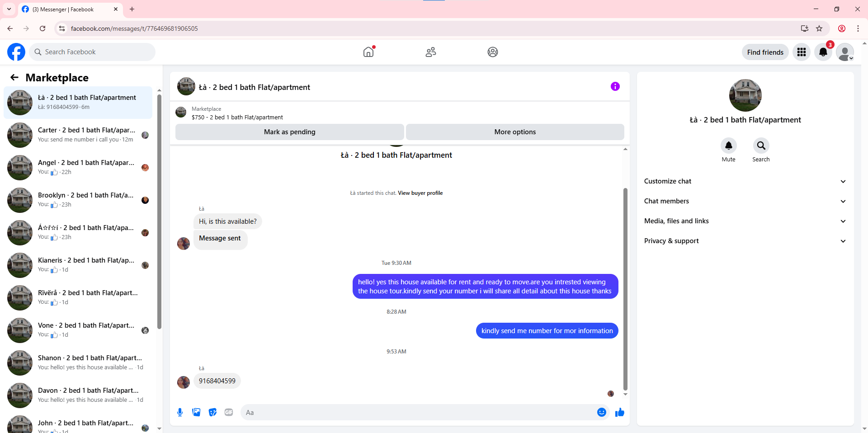Bookmark this page with the star
Viewport: 868px width, 433px height.
point(819,28)
